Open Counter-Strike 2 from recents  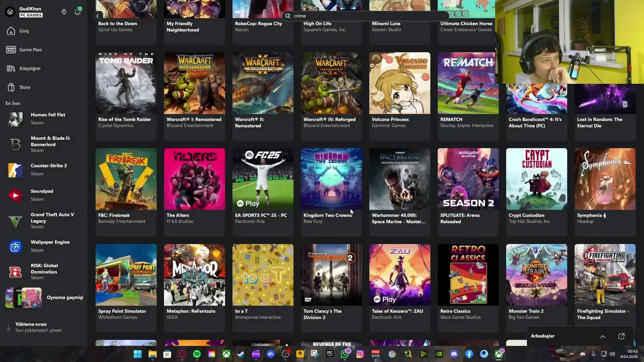pyautogui.click(x=43, y=170)
